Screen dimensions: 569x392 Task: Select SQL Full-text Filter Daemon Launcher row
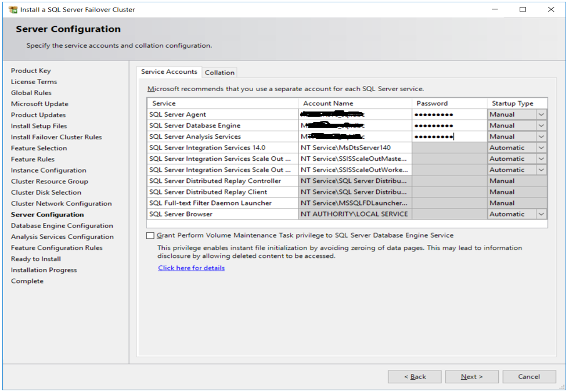pos(223,203)
